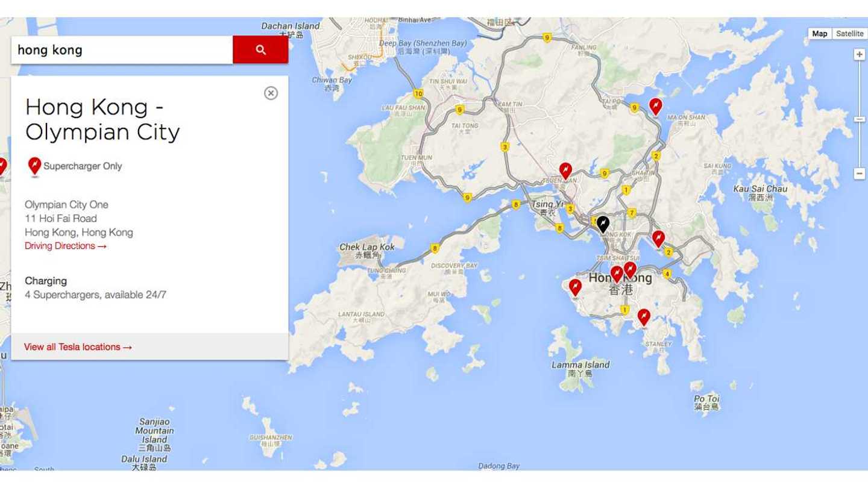Dismiss the Olympian City info card
This screenshot has height=488, width=868.
coord(272,92)
